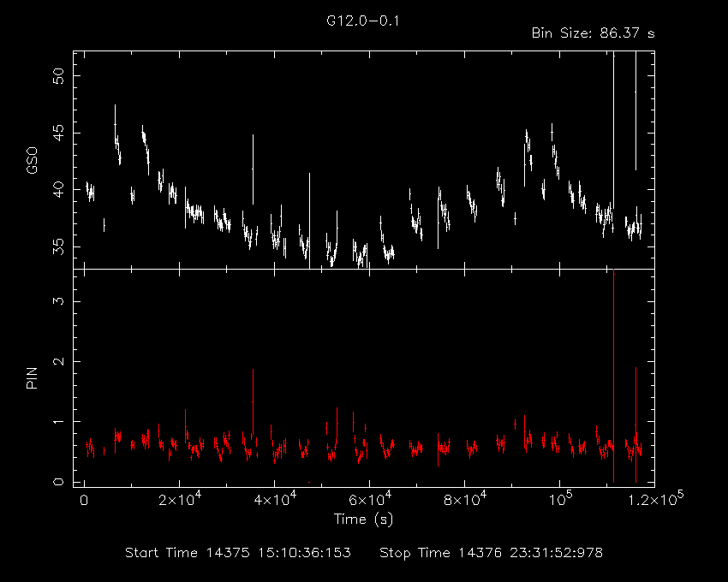Screen dimensions: 728x582
Task: Click the GSO axis tick value 40
Action: click(x=58, y=190)
